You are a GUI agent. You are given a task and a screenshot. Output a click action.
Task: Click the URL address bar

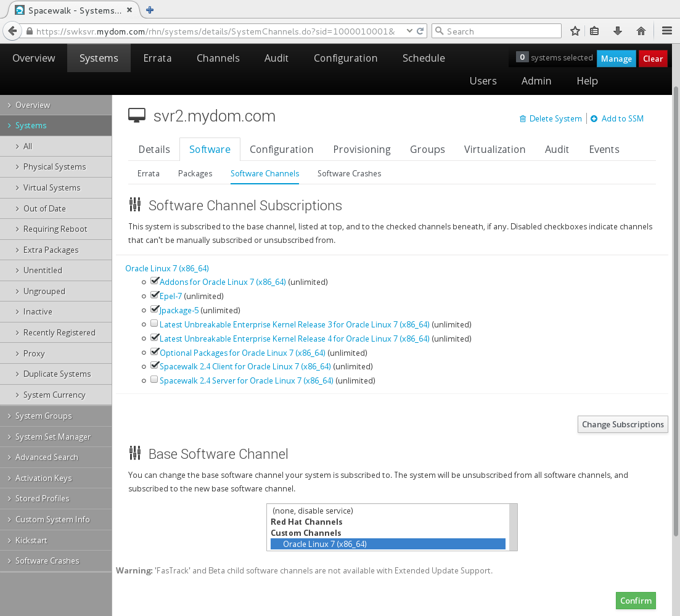click(216, 31)
